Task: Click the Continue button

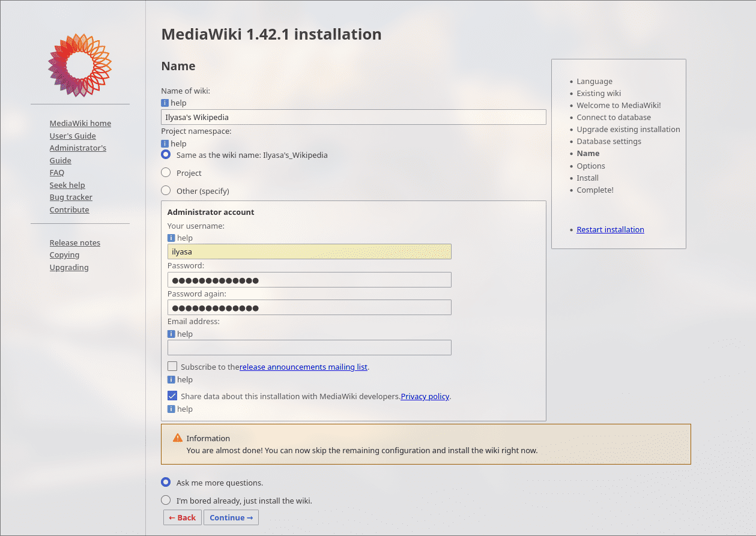Action: (231, 517)
